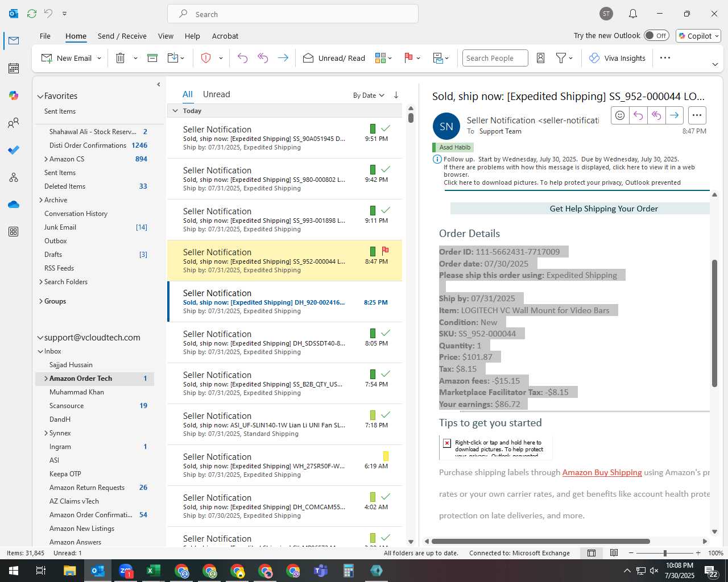Click Unread/ Read button
This screenshot has height=582, width=728.
click(334, 58)
